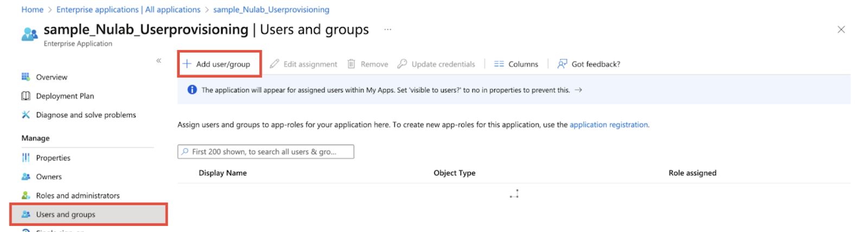Click the Update credentials key icon

(x=402, y=64)
